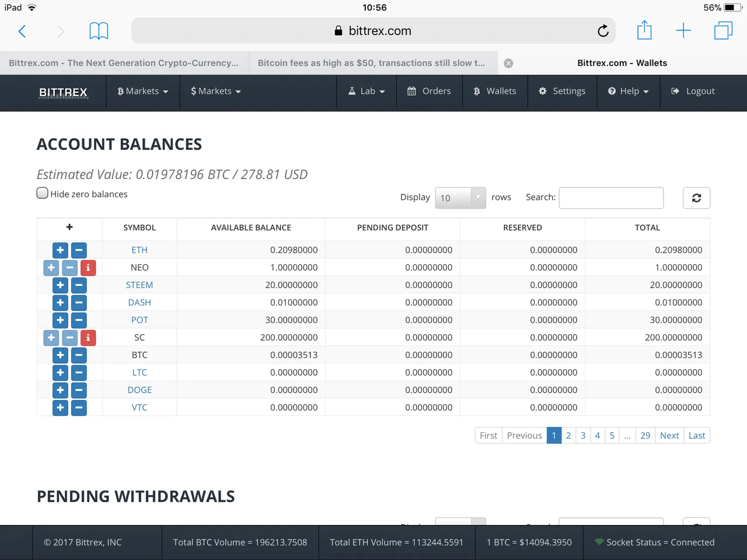Deposit BTC with plus button
Image resolution: width=747 pixels, height=560 pixels.
tap(60, 355)
